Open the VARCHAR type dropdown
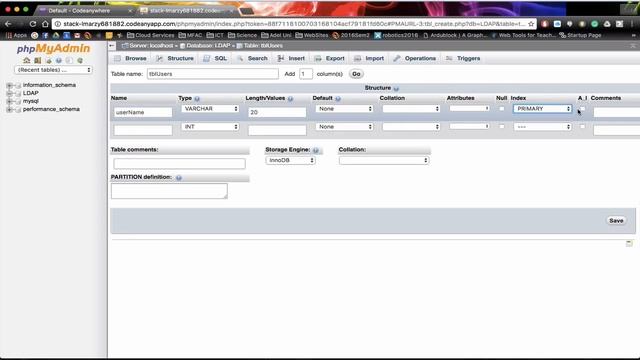 coord(210,109)
